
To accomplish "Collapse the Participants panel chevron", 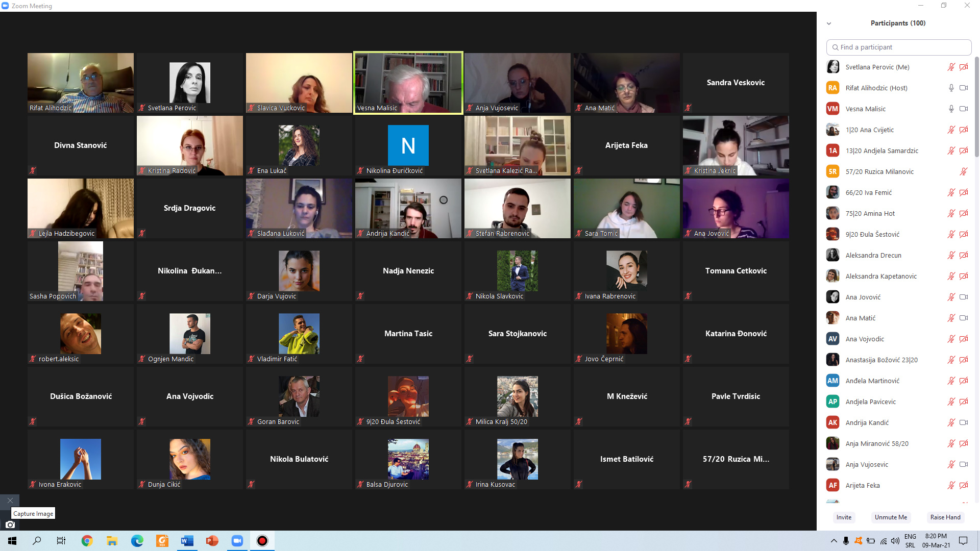I will click(x=829, y=23).
